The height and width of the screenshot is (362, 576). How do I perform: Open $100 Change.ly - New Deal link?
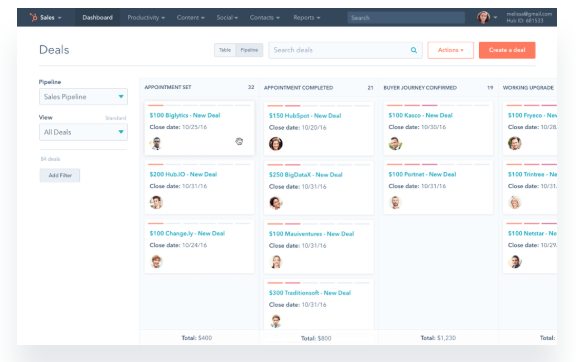(x=187, y=233)
